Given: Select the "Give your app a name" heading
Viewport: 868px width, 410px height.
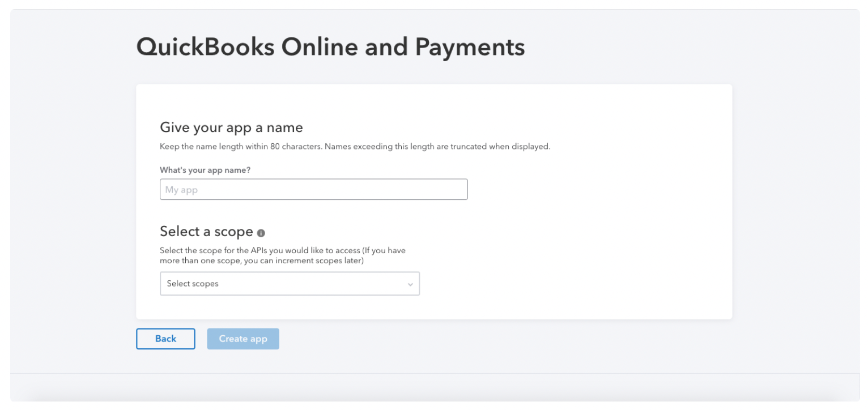Looking at the screenshot, I should [x=231, y=127].
